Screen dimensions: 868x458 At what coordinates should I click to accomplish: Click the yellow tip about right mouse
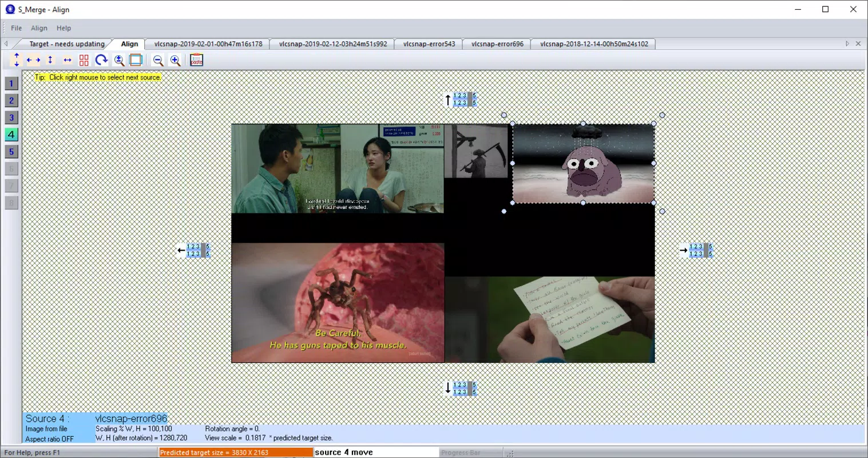98,77
